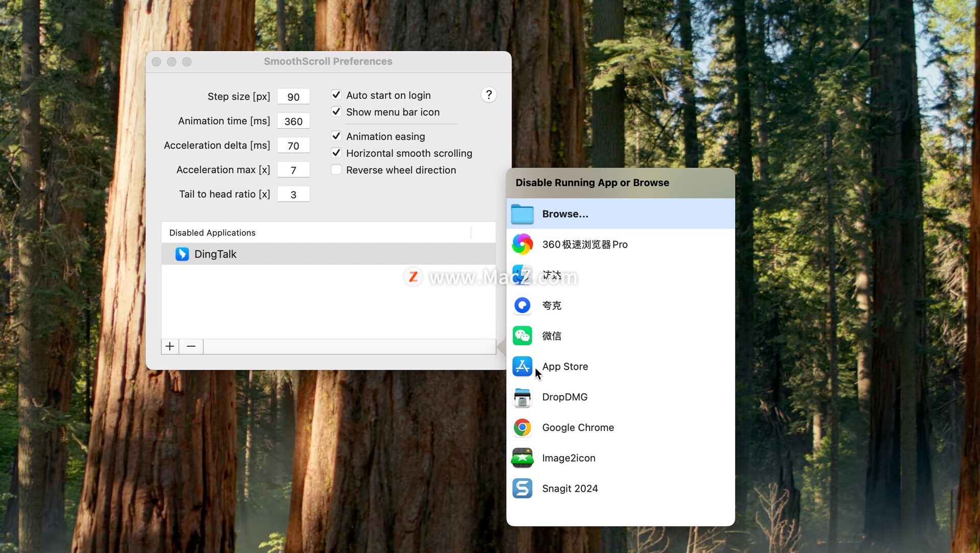Toggle Auto start on login checkbox

pos(336,95)
